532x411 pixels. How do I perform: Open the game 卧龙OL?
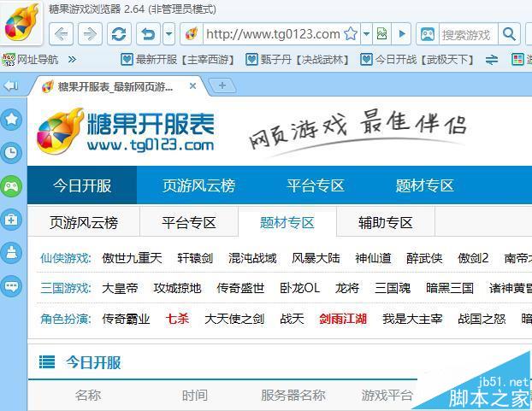[300, 288]
